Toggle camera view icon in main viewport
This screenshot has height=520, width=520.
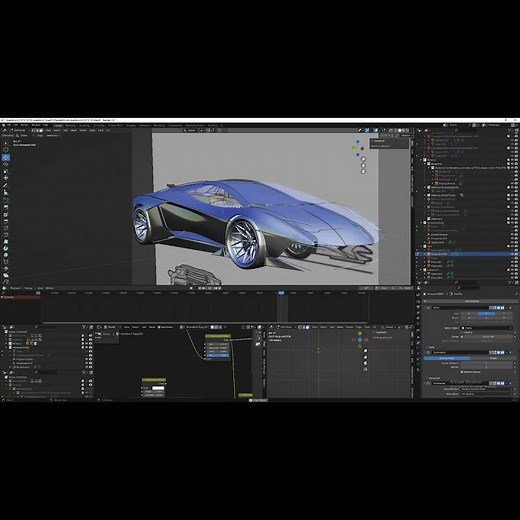pos(363,172)
